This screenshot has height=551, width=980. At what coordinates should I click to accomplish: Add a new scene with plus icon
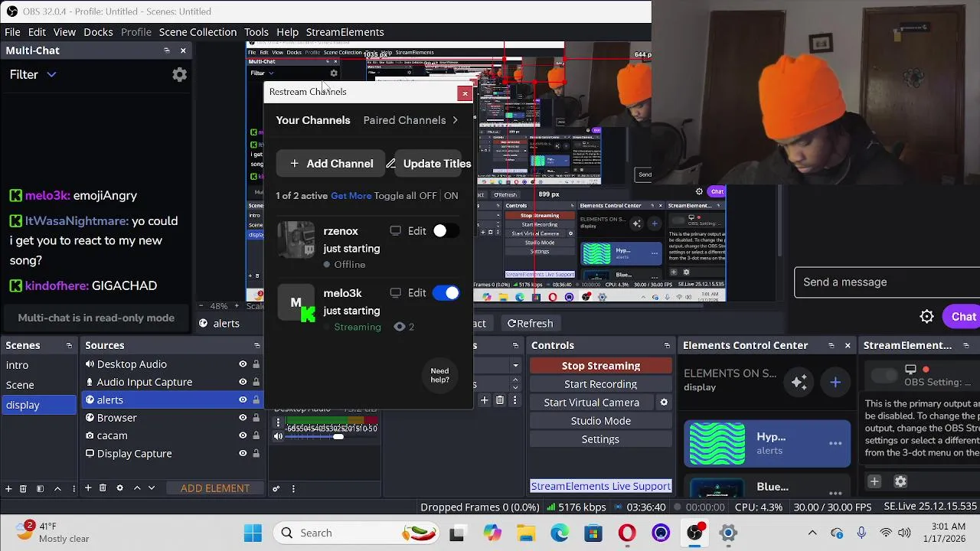(8, 488)
